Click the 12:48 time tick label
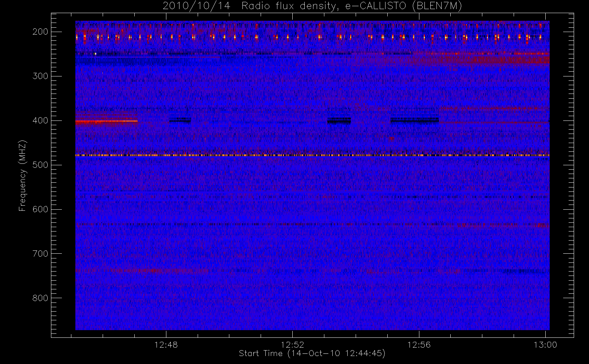589x364 pixels. pos(166,345)
